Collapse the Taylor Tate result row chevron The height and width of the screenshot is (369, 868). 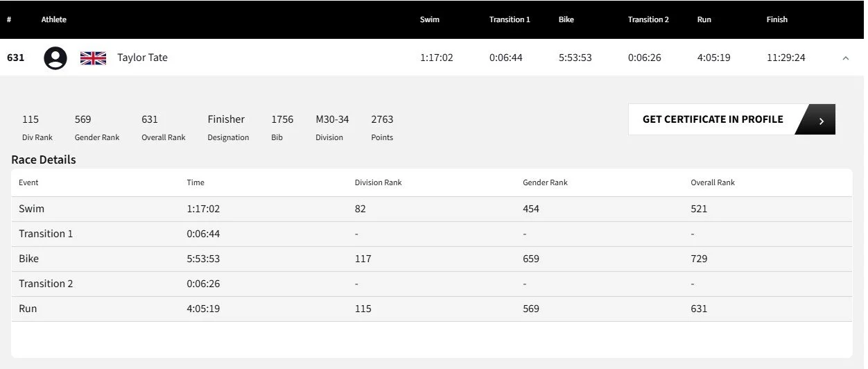point(845,58)
